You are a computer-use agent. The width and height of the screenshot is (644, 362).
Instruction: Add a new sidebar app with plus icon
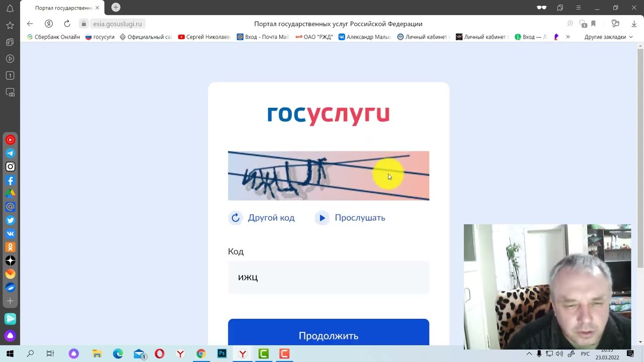click(x=10, y=301)
